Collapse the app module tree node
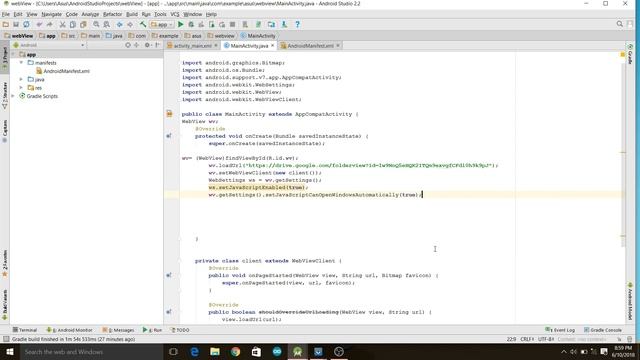 click(x=13, y=54)
